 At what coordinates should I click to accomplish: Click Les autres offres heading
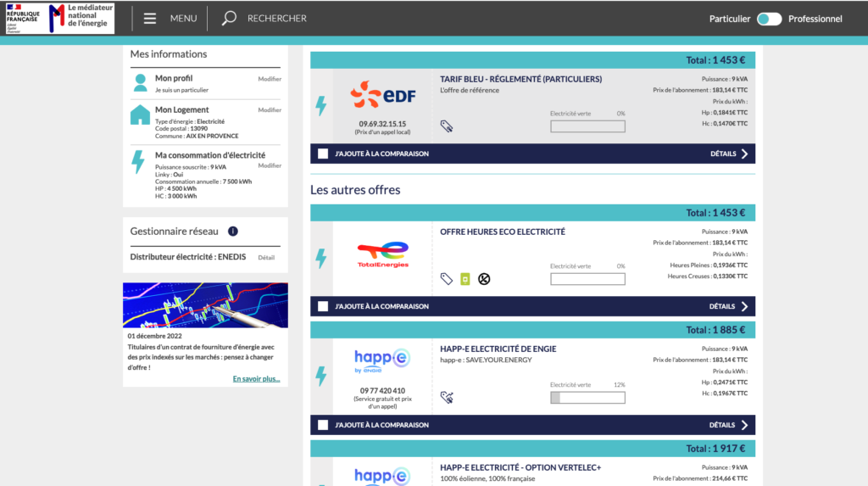(355, 189)
